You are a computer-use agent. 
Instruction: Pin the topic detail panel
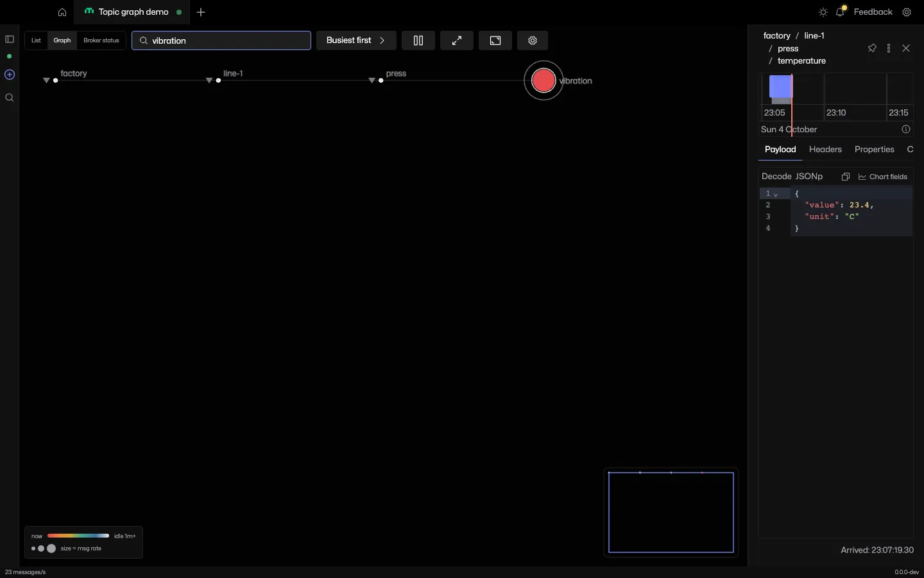872,48
